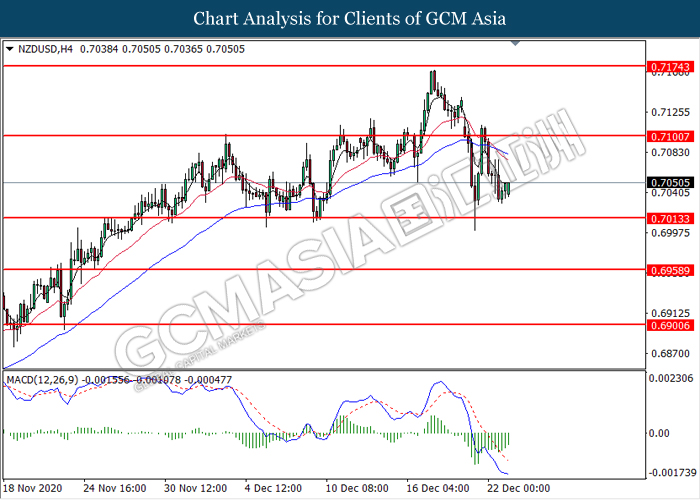Screen dimensions: 700x500
Task: Click the gray chart shift marker triangle
Action: [x=516, y=43]
